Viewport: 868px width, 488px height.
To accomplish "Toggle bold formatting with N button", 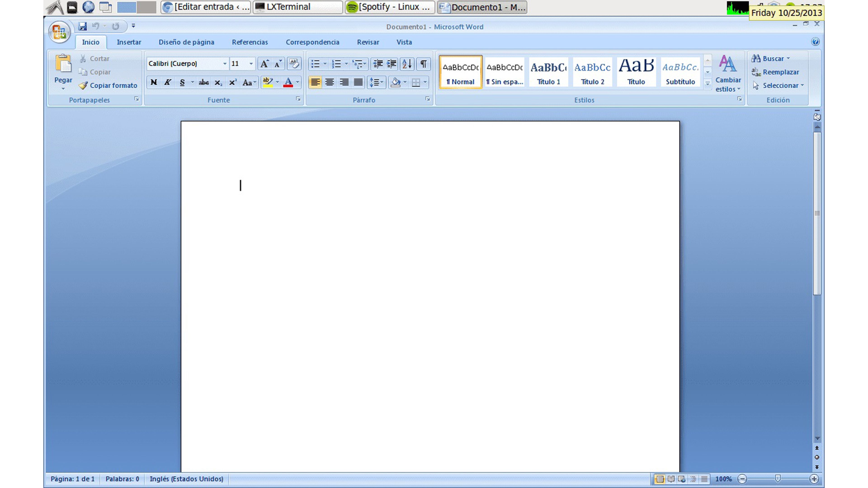I will pyautogui.click(x=154, y=82).
